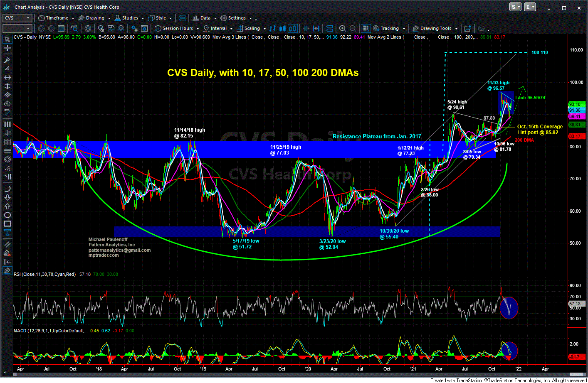Expand the Timeframe dropdown arrow
The width and height of the screenshot is (588, 383).
coord(73,18)
